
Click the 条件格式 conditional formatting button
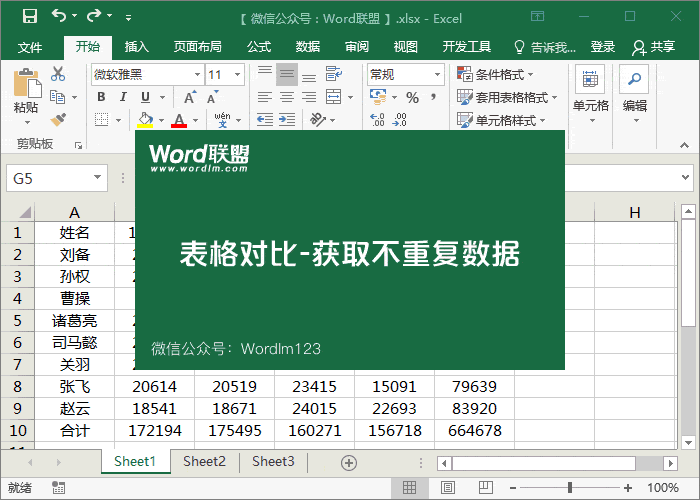click(x=495, y=74)
